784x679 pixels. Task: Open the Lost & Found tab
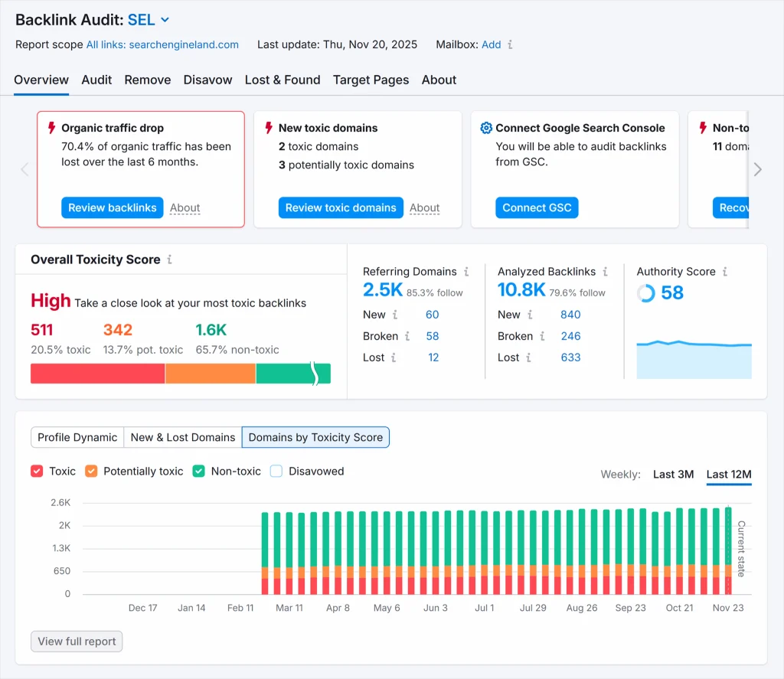tap(283, 80)
